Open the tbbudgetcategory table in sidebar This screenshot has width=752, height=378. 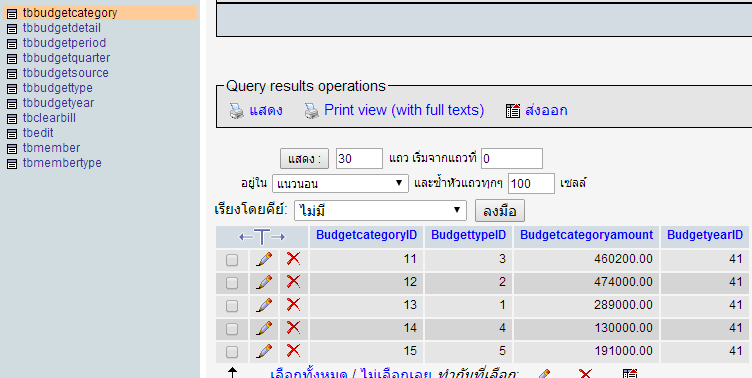(70, 13)
